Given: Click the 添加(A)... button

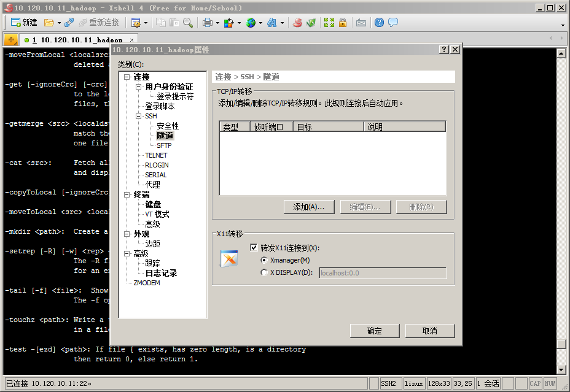Looking at the screenshot, I should [309, 207].
